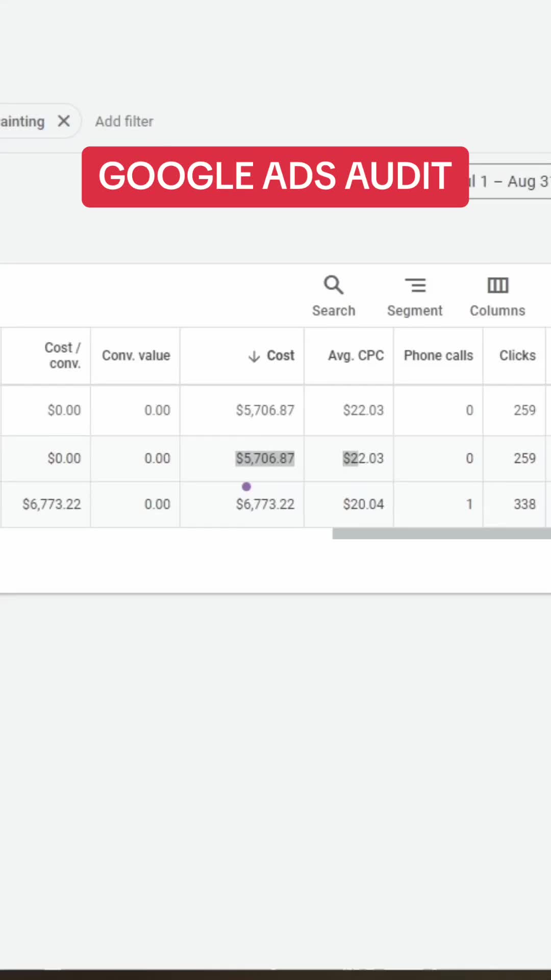
Task: Sort by Avg. CPC column
Action: tap(356, 355)
